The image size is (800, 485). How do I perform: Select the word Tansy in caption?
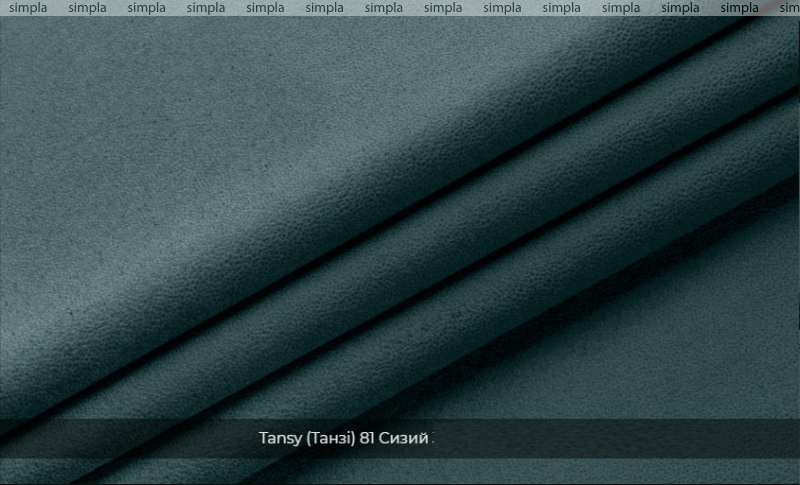[280, 439]
